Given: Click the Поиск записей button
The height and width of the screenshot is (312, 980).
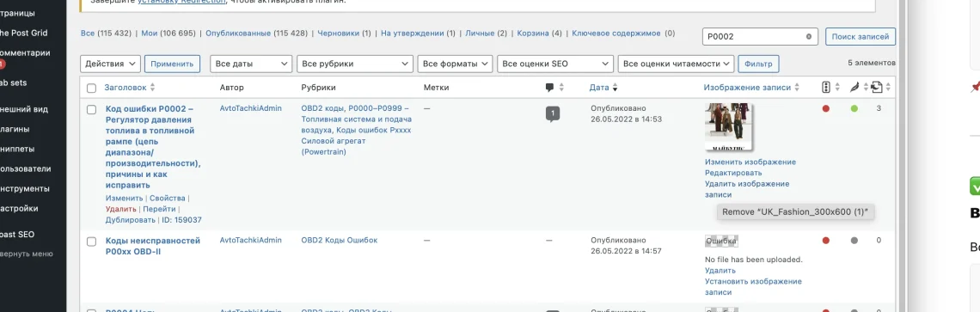Looking at the screenshot, I should tap(860, 37).
